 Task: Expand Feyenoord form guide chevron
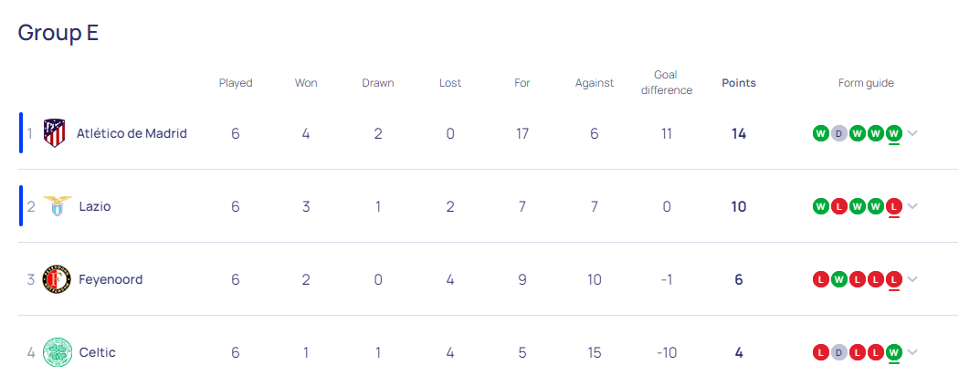(x=912, y=279)
